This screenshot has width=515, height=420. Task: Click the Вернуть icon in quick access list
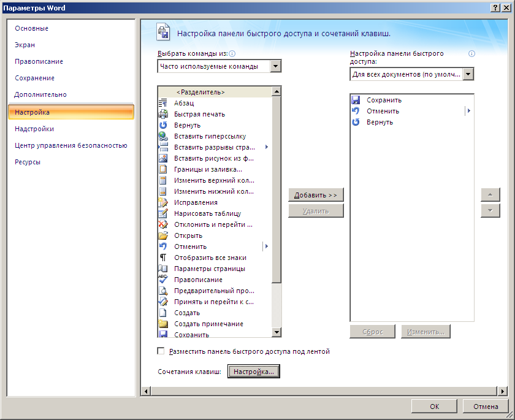[356, 122]
